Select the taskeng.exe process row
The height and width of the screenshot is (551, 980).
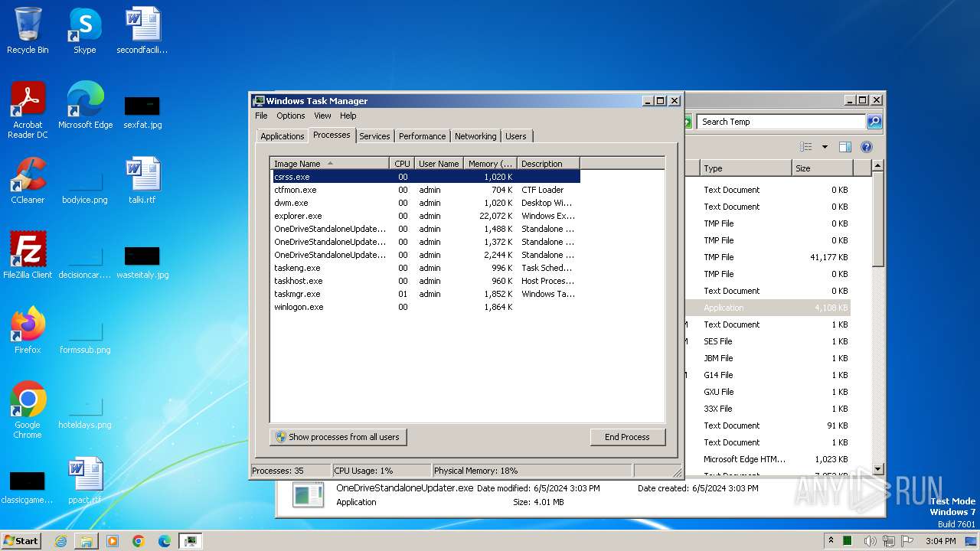(425, 268)
